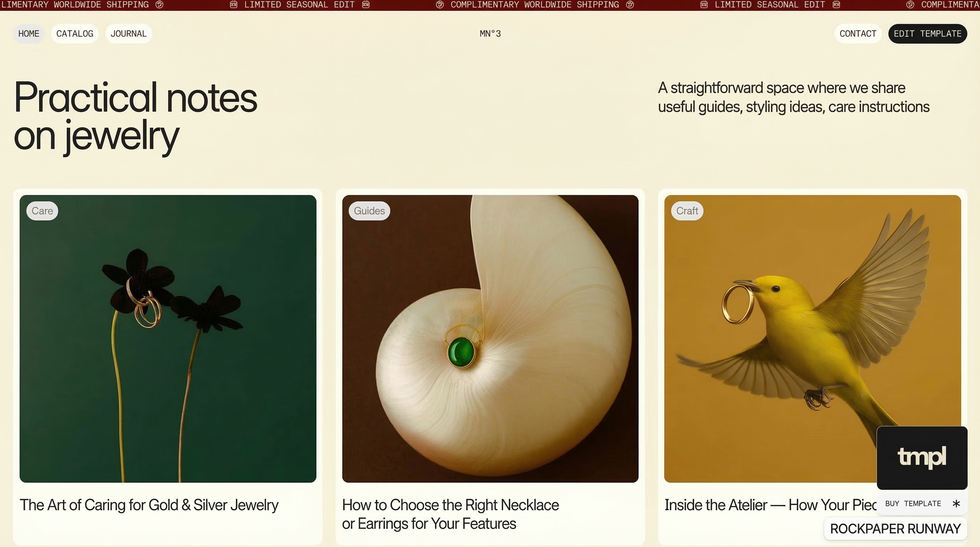980x547 pixels.
Task: Switch to the Journal page
Action: pos(128,33)
